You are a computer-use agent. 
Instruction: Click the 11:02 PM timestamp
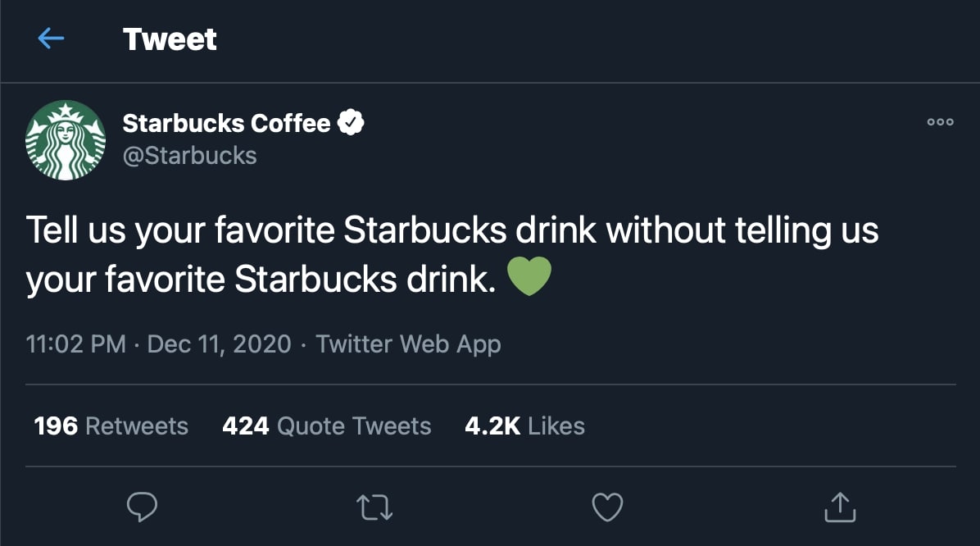point(75,344)
